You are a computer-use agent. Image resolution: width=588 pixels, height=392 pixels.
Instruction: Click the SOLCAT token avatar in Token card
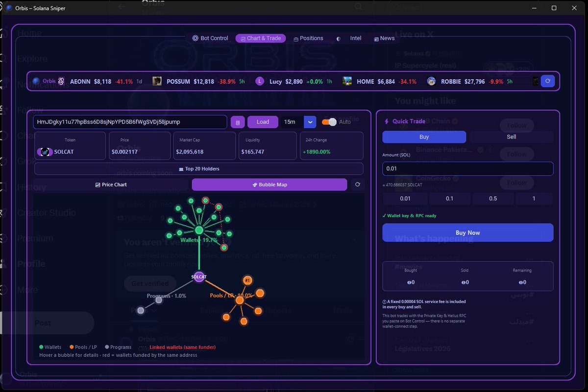(45, 152)
